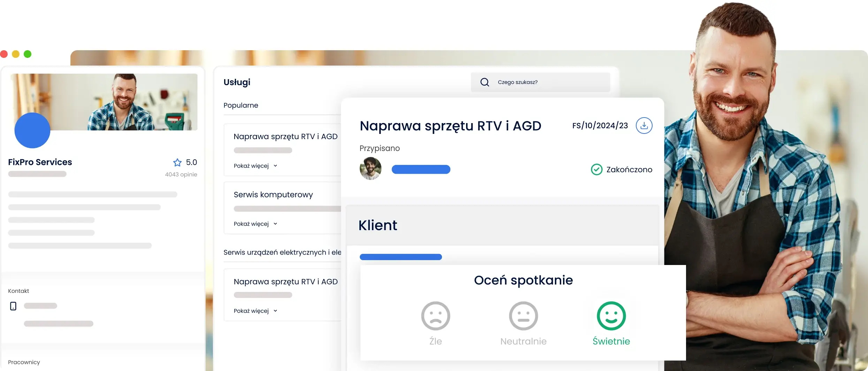
Task: Open the Serwis urządzeń elektrycznych category
Action: pos(282,252)
